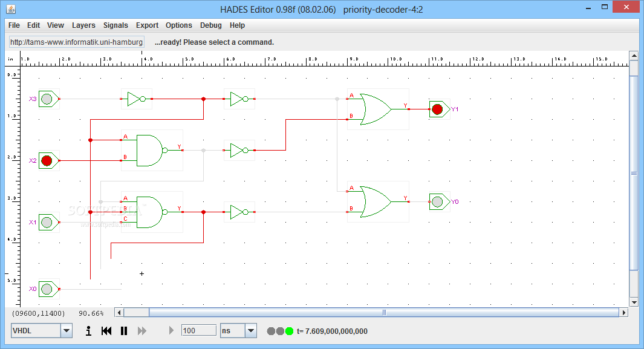Open the Export menu
This screenshot has height=349, width=644.
click(x=147, y=25)
